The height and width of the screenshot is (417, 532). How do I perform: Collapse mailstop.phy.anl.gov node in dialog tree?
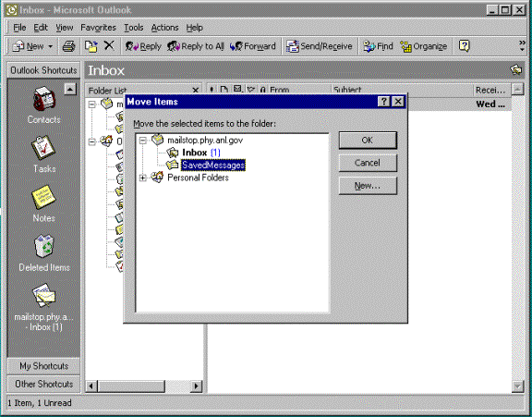tap(143, 141)
